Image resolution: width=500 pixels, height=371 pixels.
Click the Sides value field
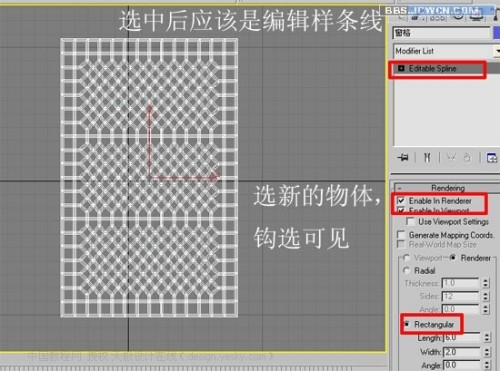[x=460, y=296]
